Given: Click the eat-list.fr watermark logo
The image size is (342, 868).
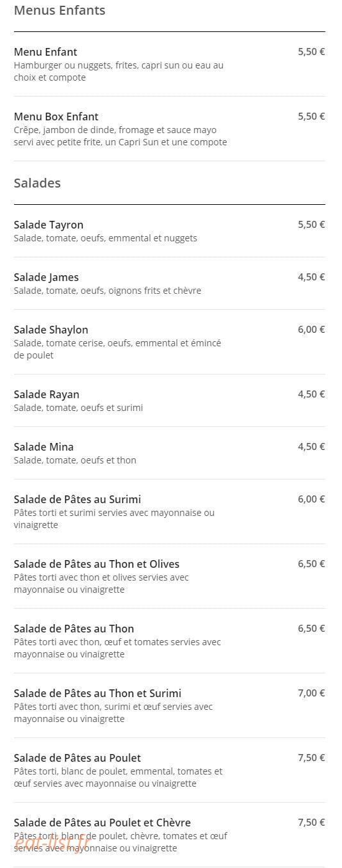Looking at the screenshot, I should [x=52, y=844].
